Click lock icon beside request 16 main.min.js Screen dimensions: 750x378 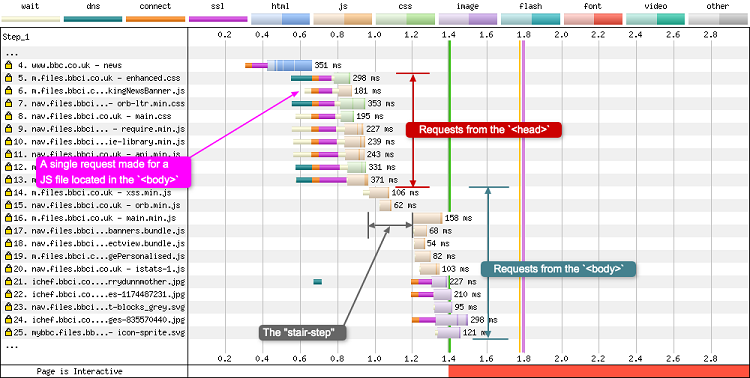tap(8, 218)
